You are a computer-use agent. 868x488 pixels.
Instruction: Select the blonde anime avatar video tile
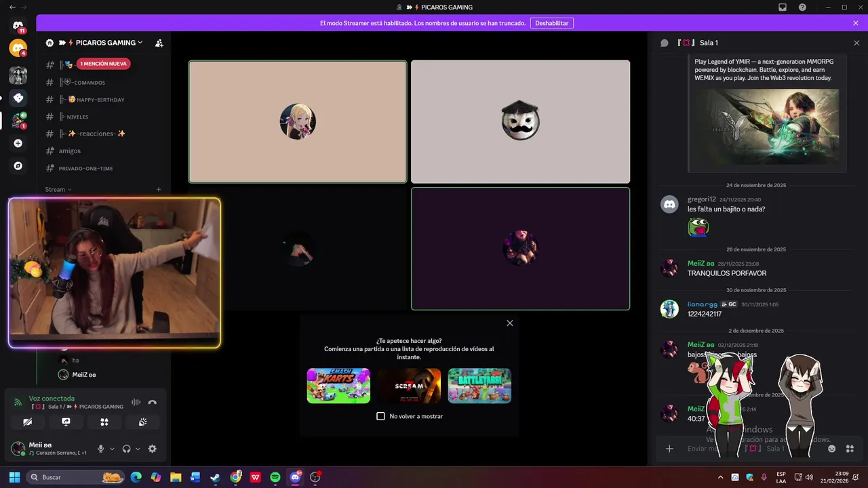(298, 122)
